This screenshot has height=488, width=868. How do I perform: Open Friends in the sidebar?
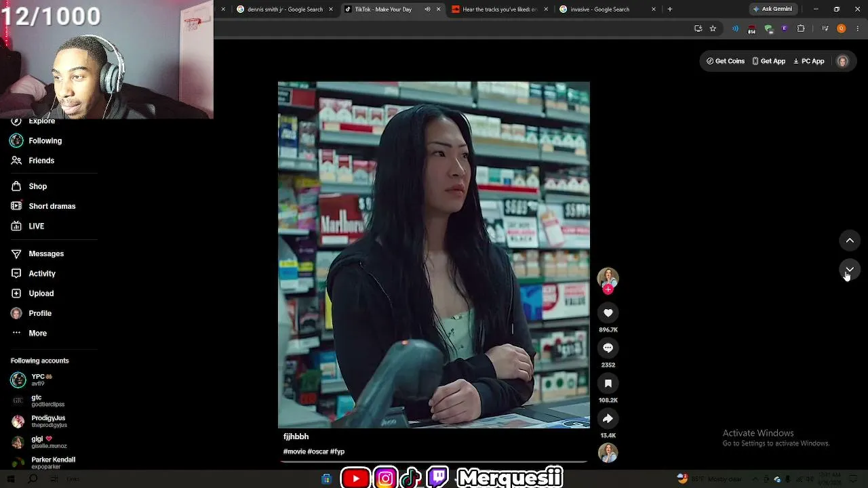(33, 161)
